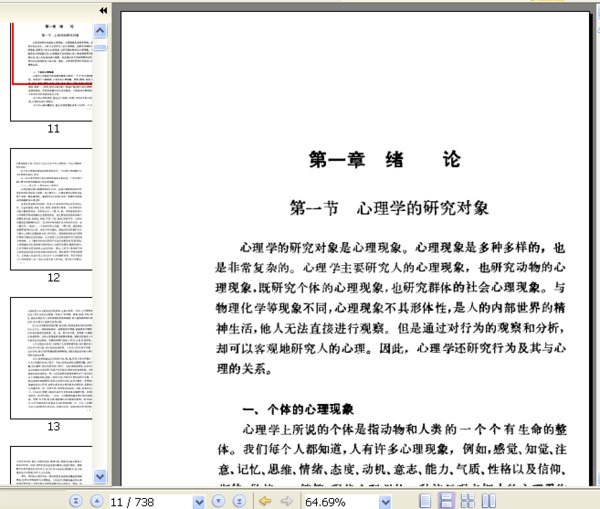Click the zoom field showing 64.69%

pos(342,502)
